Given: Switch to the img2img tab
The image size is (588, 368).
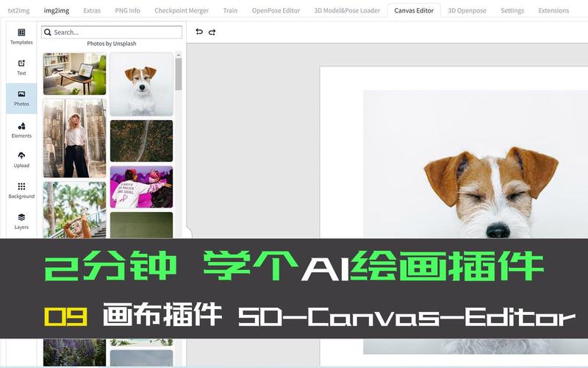Looking at the screenshot, I should [57, 10].
